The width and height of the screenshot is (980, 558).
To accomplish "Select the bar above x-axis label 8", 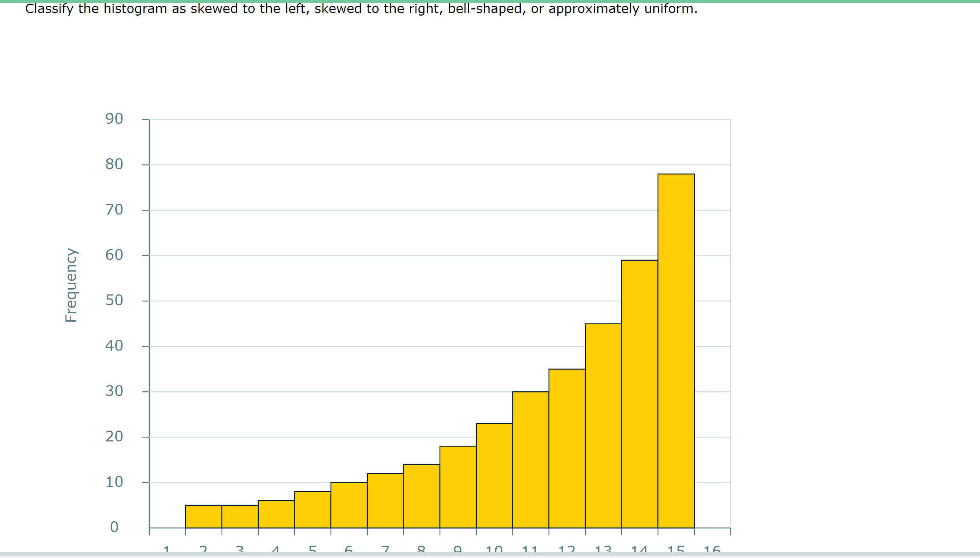I will [x=421, y=496].
